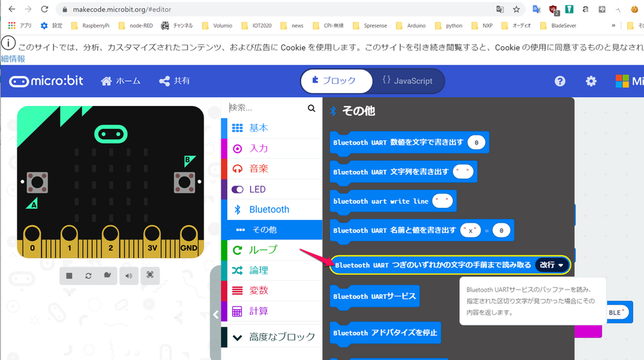Click the search magnifier icon in toolbox
Screen dimensions: 644x360
pyautogui.click(x=311, y=108)
